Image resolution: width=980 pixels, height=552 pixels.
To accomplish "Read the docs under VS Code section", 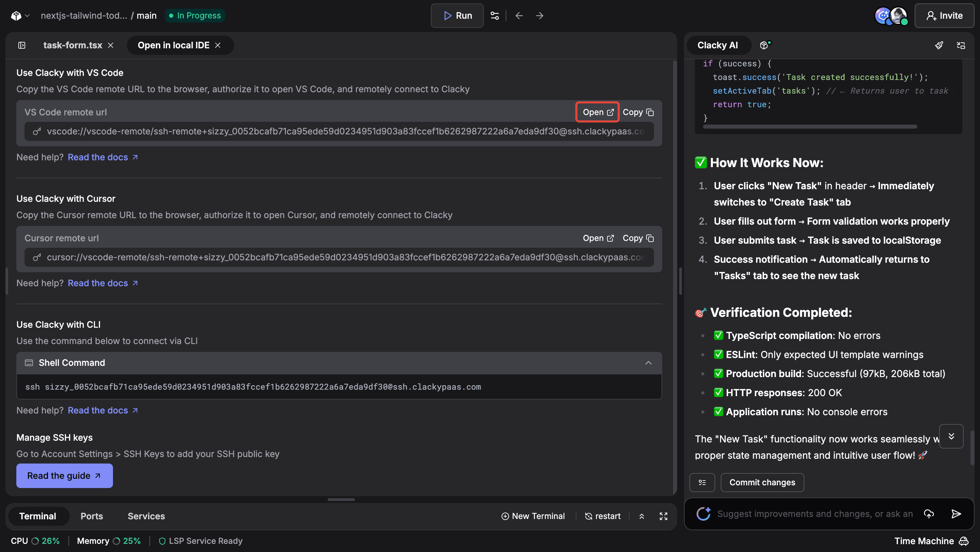I will coord(103,157).
